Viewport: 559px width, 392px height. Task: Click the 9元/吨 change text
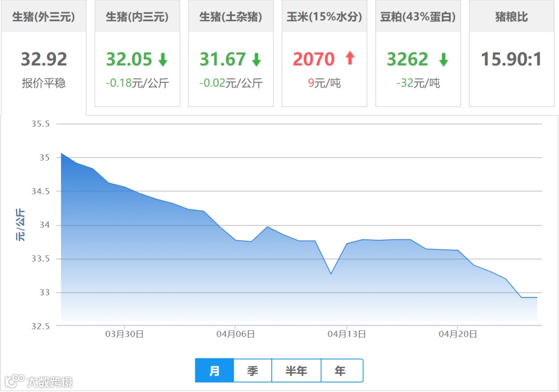[325, 83]
